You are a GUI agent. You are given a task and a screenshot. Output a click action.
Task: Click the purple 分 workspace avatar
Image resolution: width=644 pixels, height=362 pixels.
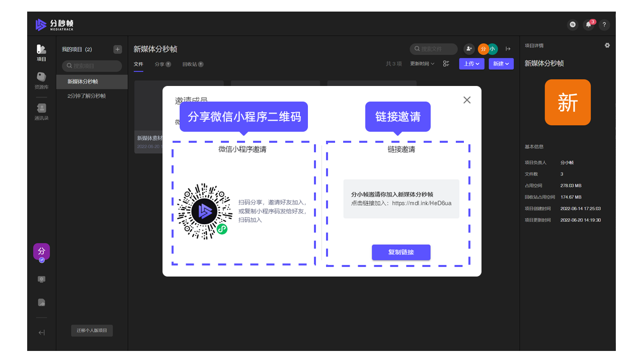(41, 251)
